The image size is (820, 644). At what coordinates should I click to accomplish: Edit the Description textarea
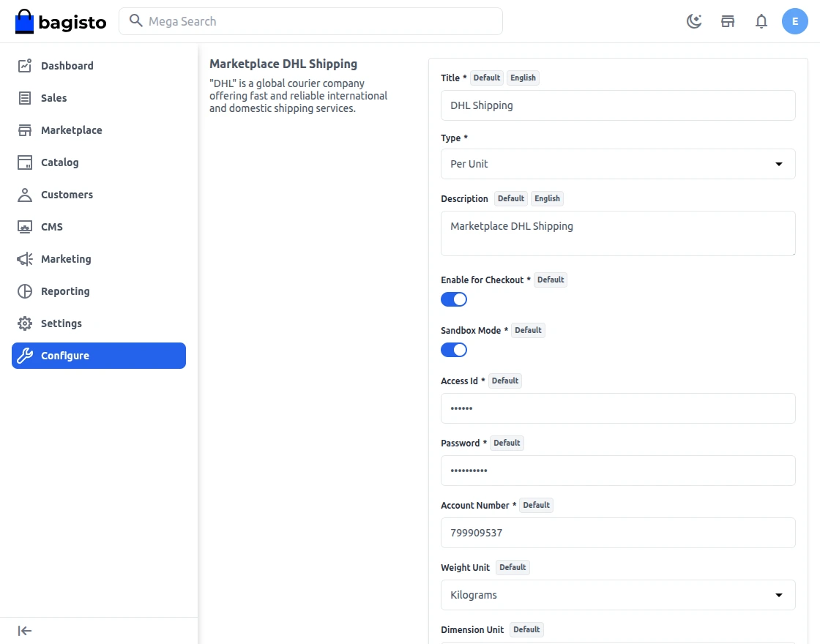[618, 233]
